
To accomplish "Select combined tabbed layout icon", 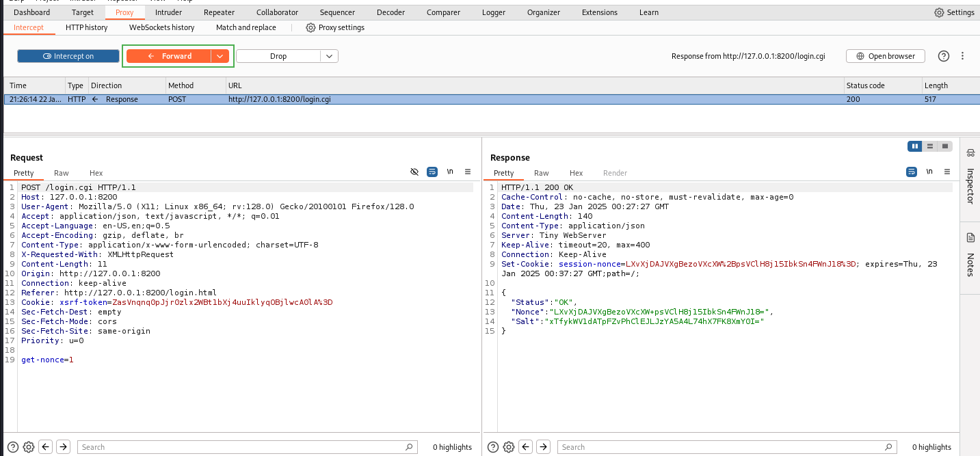I will pyautogui.click(x=945, y=146).
